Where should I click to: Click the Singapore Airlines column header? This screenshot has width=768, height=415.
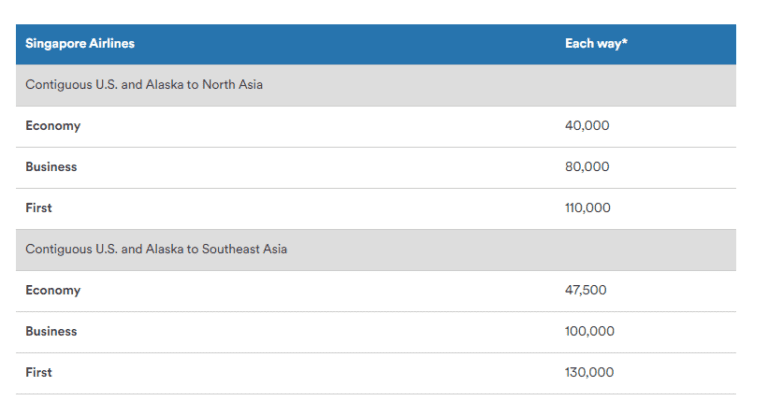tap(80, 44)
